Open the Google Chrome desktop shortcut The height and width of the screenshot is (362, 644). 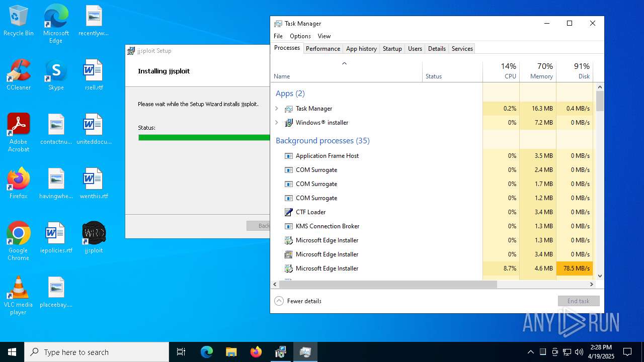pyautogui.click(x=19, y=241)
